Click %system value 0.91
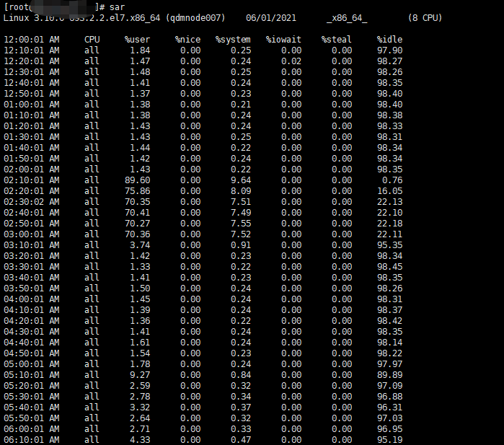This screenshot has height=445, width=504. click(x=241, y=245)
